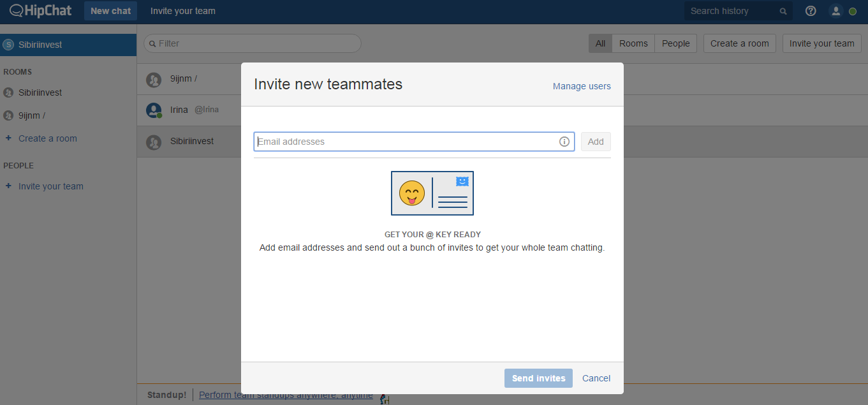
Task: Click Invite your team link in sidebar
Action: 51,186
